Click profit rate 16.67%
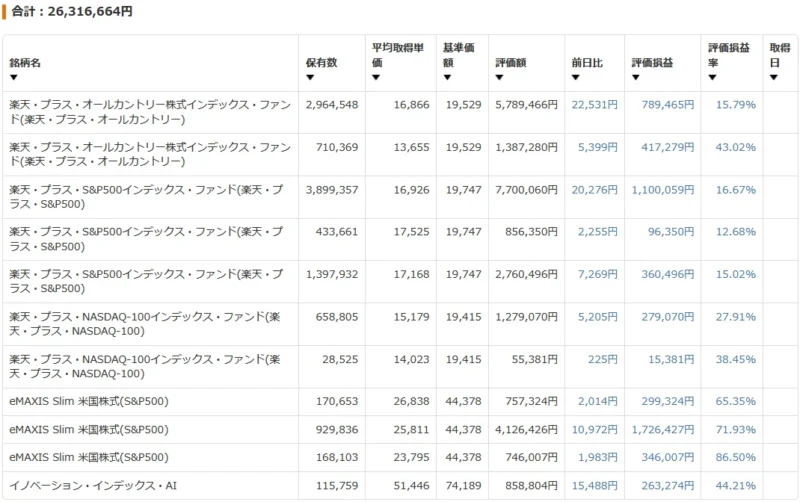 [x=736, y=190]
